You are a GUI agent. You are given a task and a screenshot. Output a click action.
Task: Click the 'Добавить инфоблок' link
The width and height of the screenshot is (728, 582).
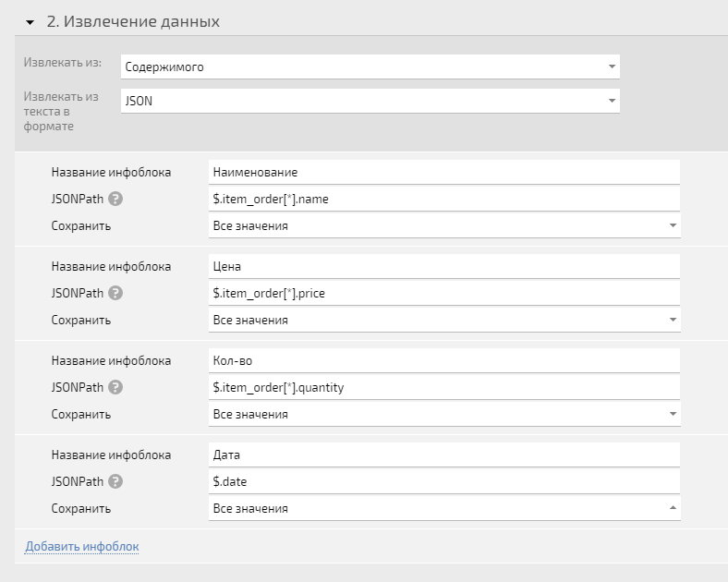(x=82, y=547)
